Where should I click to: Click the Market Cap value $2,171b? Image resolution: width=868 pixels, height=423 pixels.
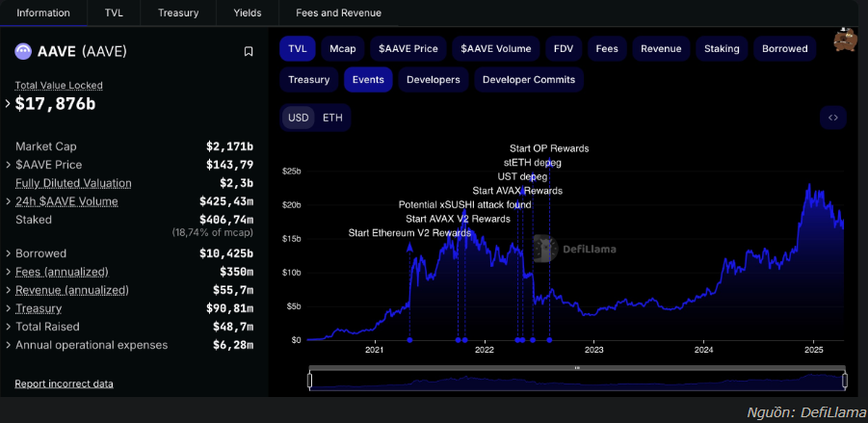point(229,146)
